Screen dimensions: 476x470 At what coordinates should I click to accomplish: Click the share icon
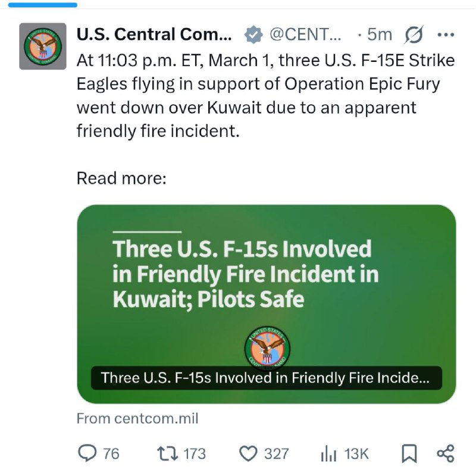(x=446, y=453)
